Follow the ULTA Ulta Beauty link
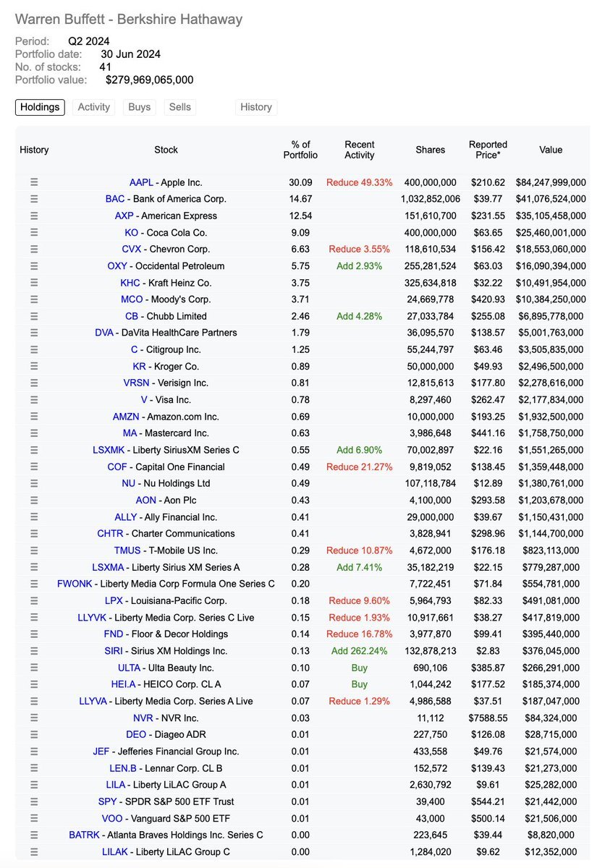 coord(130,668)
